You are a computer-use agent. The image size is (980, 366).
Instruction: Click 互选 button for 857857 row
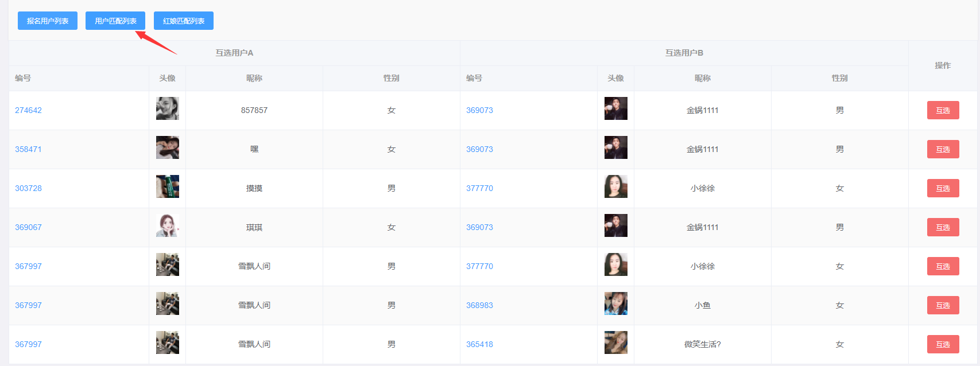coord(943,110)
